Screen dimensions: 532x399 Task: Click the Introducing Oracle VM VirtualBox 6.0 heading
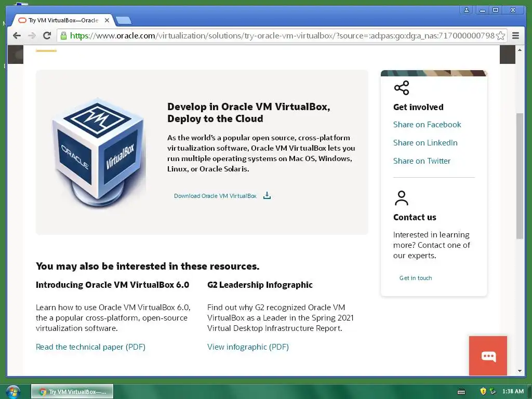[112, 285]
